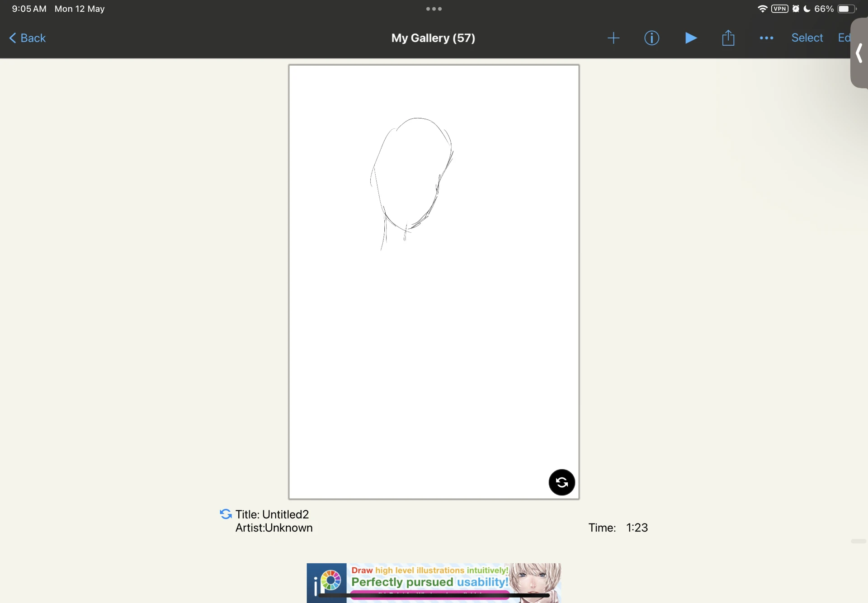Share the artwork using the export icon

[x=728, y=38]
